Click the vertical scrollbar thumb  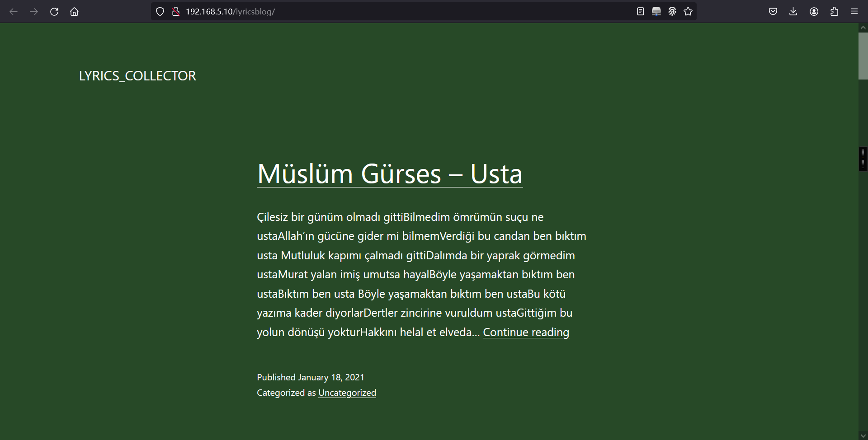863,56
